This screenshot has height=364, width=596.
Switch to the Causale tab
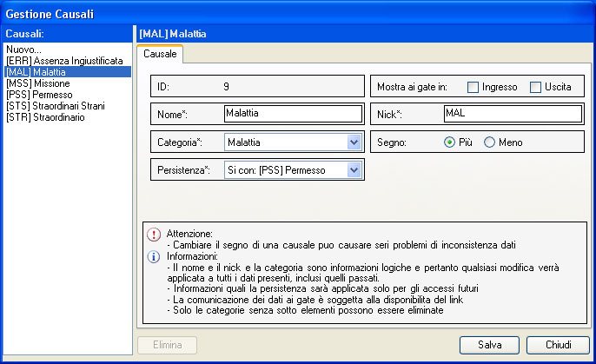pyautogui.click(x=161, y=55)
